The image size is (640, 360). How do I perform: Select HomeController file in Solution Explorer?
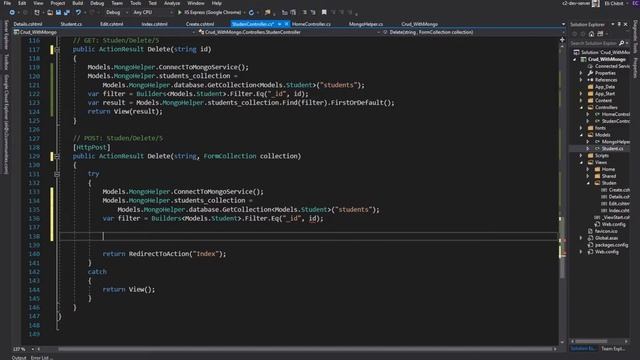(x=613, y=114)
